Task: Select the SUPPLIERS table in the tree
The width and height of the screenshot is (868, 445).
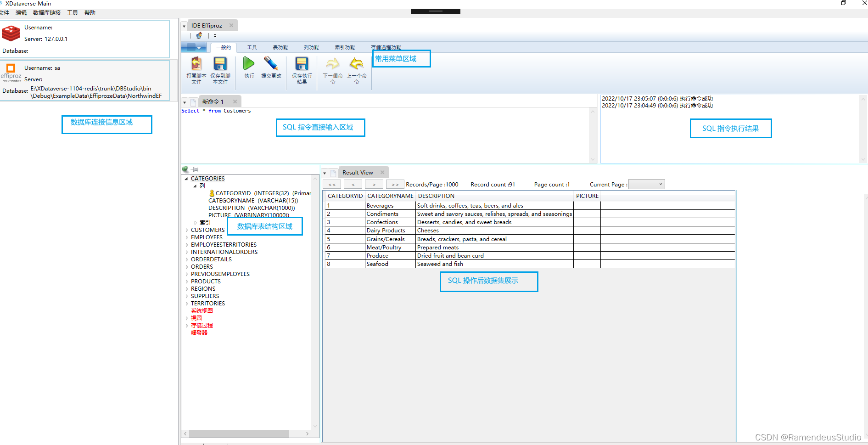Action: point(205,296)
